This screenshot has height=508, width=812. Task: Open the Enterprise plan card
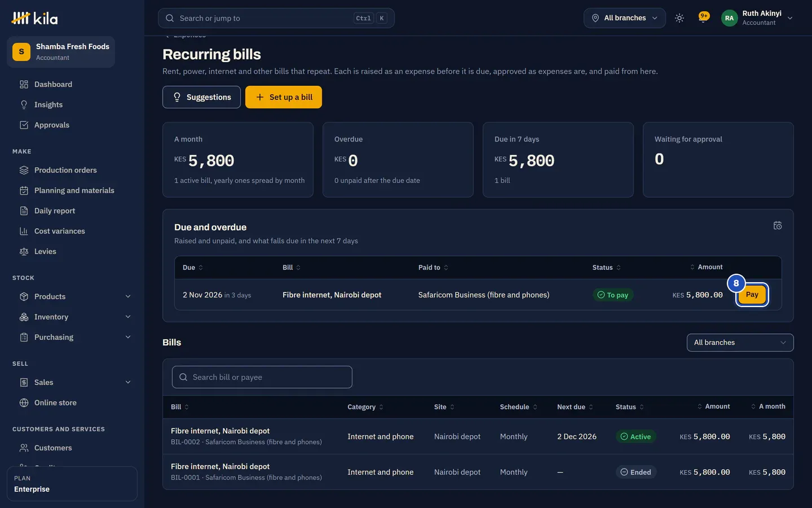point(72,484)
